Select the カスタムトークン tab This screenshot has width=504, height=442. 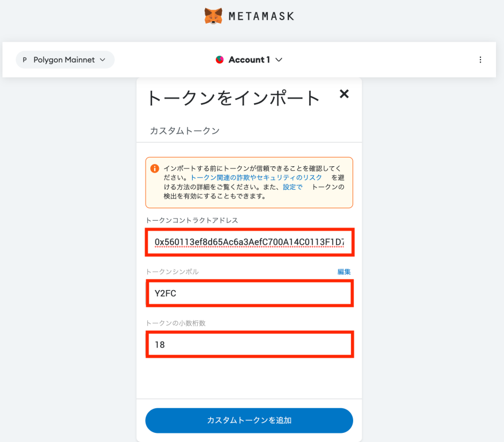(185, 131)
